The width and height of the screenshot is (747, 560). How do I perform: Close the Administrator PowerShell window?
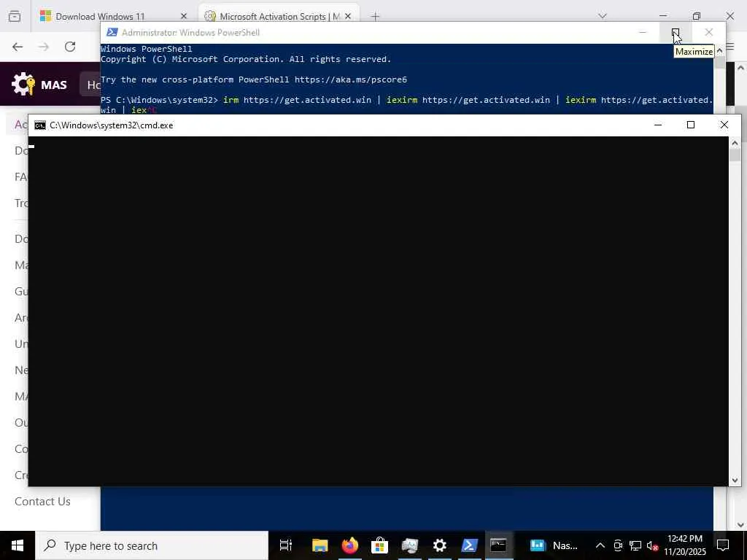[709, 32]
